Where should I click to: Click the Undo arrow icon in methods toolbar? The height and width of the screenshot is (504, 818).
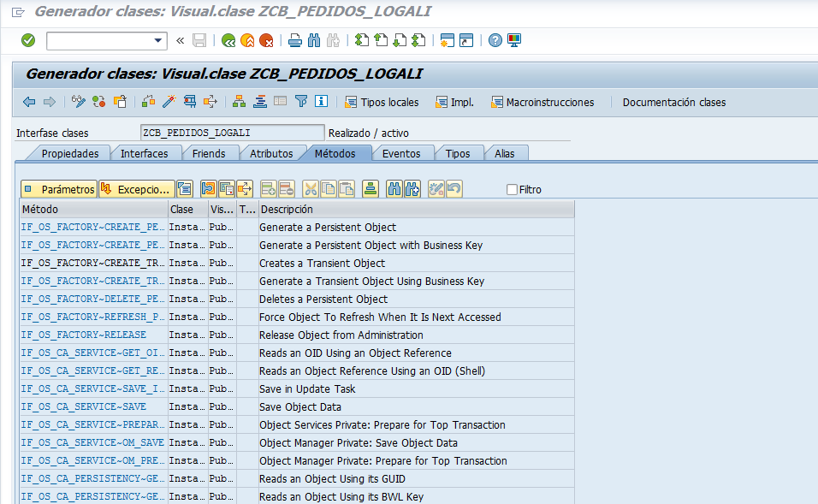tap(453, 189)
